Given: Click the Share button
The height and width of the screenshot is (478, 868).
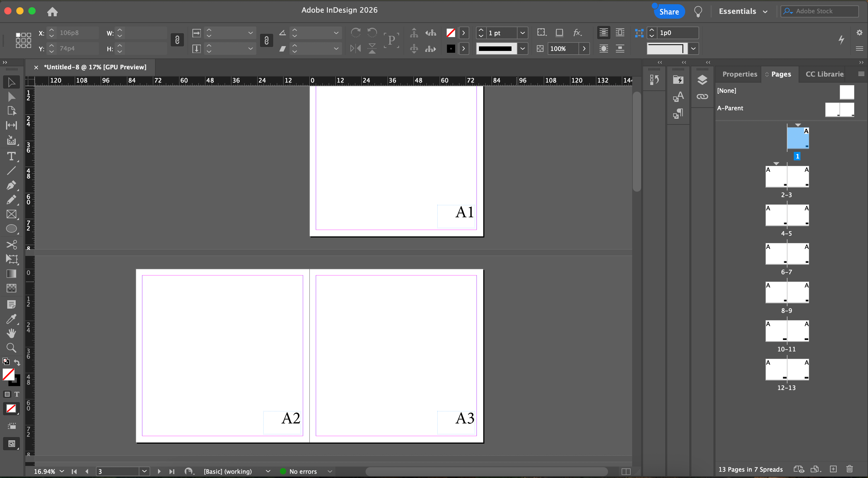Looking at the screenshot, I should [x=669, y=12].
